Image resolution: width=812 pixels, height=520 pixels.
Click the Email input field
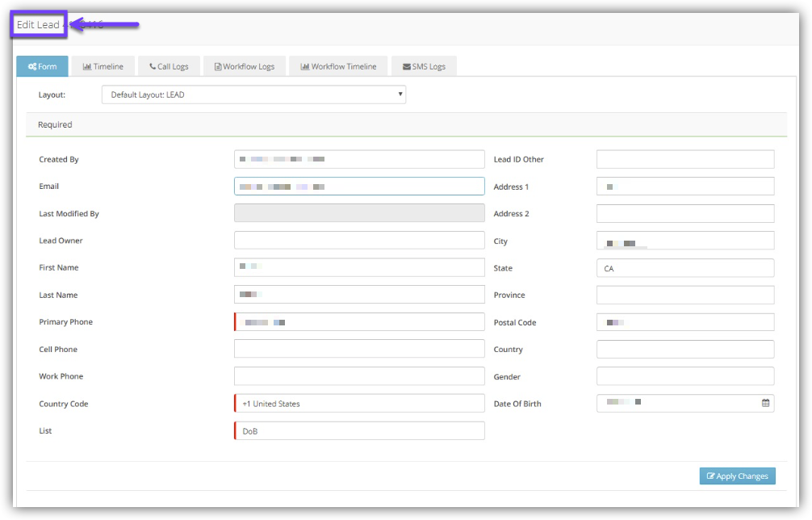click(359, 187)
